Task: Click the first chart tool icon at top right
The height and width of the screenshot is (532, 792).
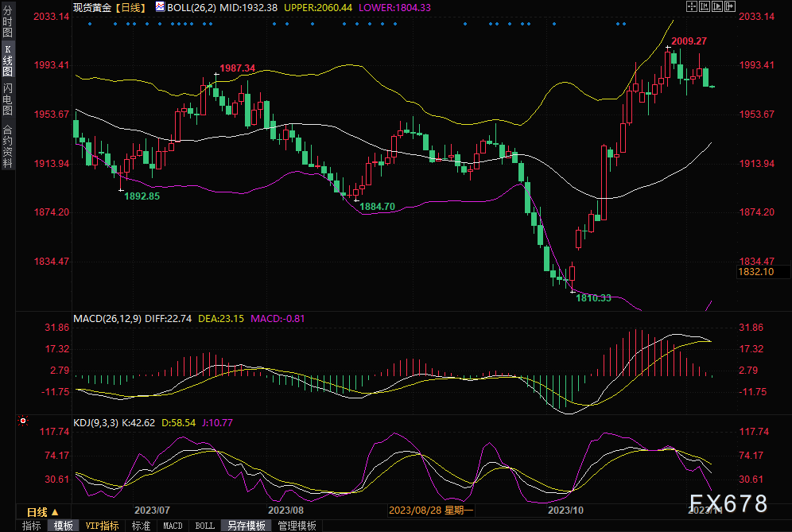Action: click(691, 6)
